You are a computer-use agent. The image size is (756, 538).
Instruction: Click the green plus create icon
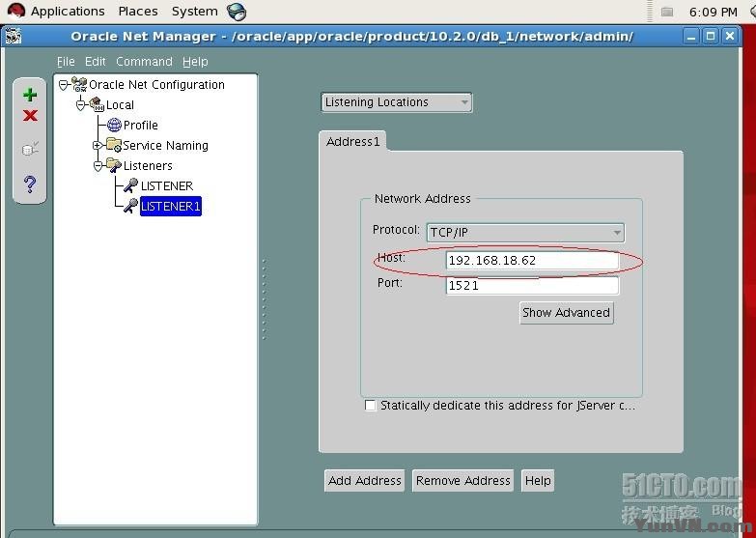pyautogui.click(x=30, y=95)
